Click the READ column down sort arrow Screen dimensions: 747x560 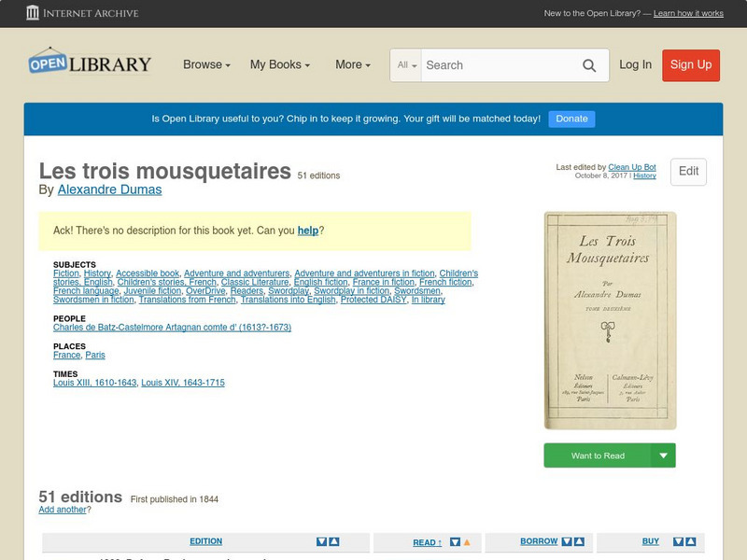455,541
